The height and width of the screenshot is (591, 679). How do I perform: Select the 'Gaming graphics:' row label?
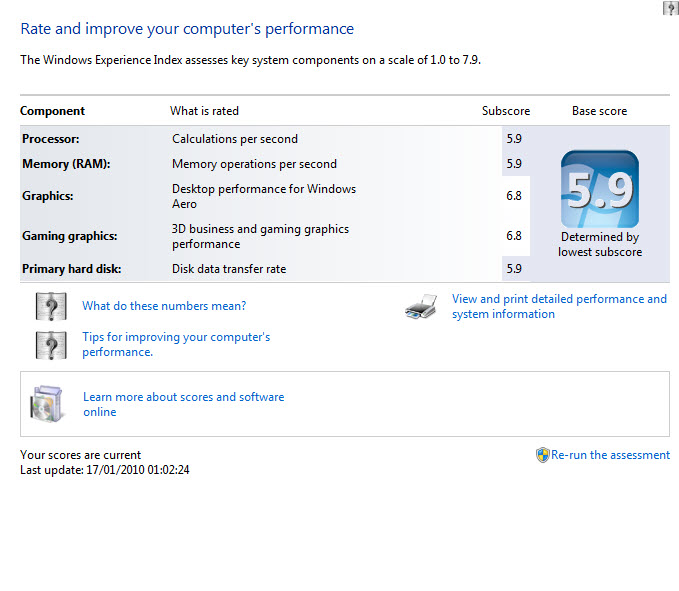[70, 236]
